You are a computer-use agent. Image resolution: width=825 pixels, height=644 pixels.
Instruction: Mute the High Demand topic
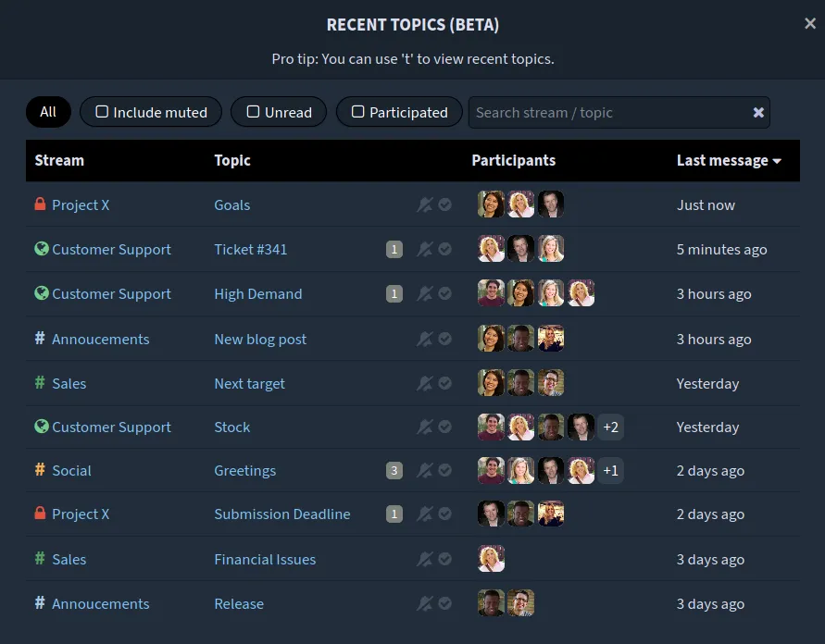[425, 293]
